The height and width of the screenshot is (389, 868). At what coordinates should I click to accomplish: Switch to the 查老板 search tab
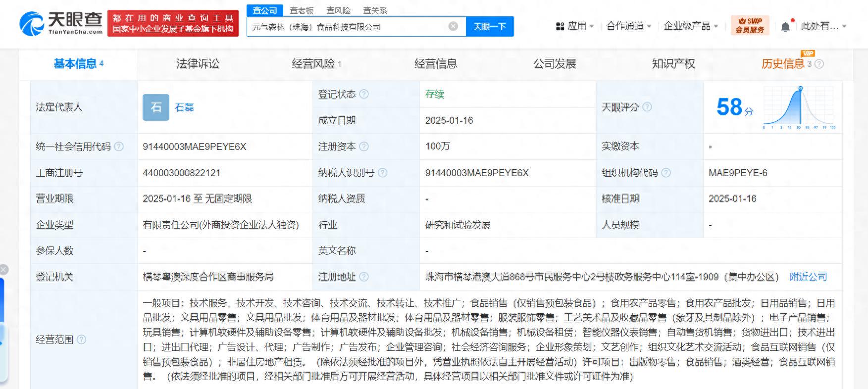[x=302, y=10]
